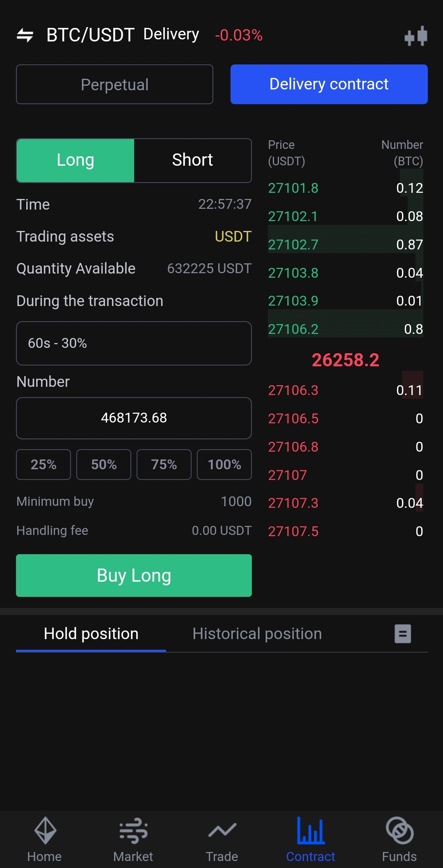Focus the Number amount input field
This screenshot has width=443, height=868.
click(134, 418)
